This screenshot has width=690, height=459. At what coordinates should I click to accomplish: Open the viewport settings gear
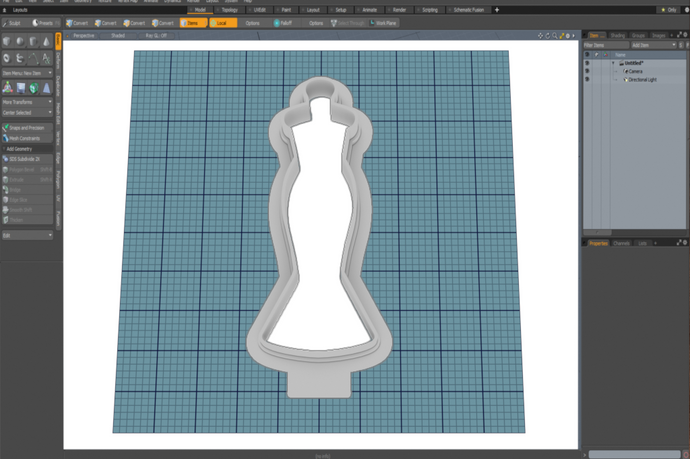(568, 36)
